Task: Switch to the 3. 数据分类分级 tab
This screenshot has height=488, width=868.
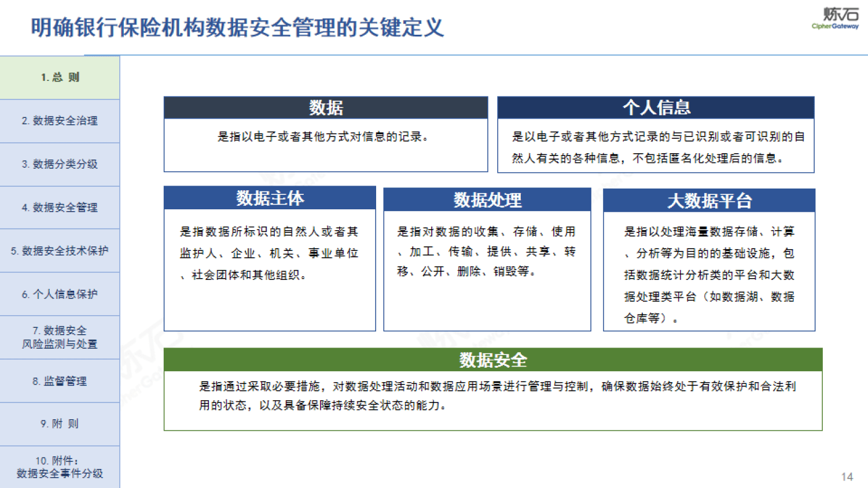Action: tap(60, 164)
